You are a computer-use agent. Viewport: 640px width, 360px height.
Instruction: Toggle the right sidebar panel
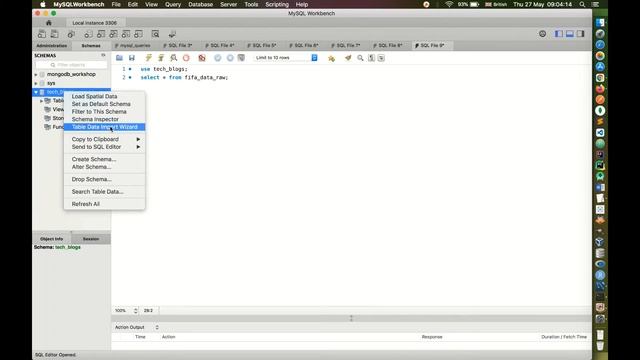580,34
